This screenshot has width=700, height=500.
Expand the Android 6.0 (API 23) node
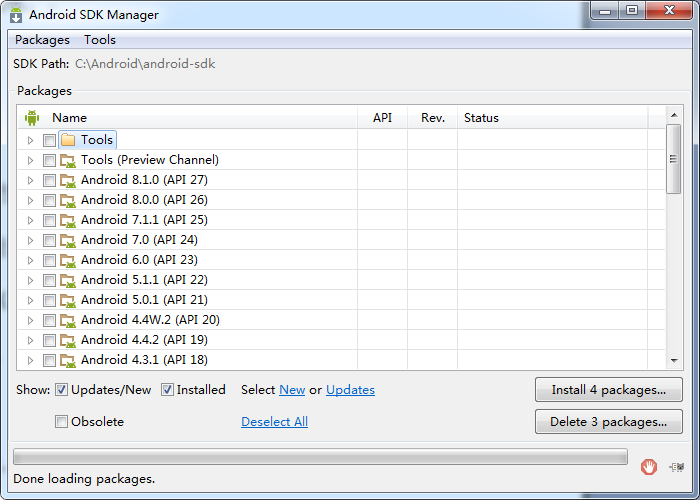coord(30,260)
